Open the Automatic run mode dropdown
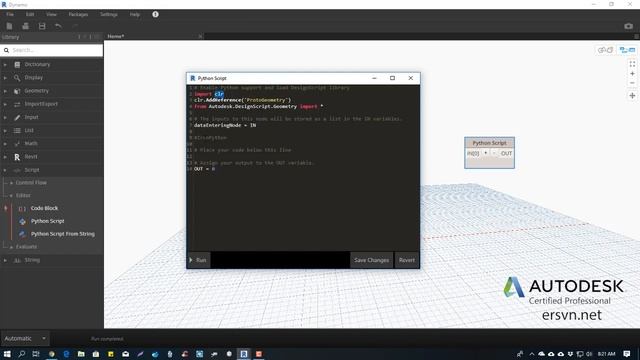Image resolution: width=640 pixels, height=360 pixels. [x=25, y=338]
